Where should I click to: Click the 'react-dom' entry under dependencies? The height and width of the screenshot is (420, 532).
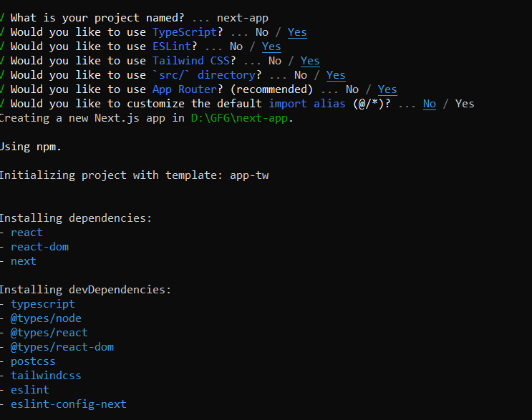(39, 247)
